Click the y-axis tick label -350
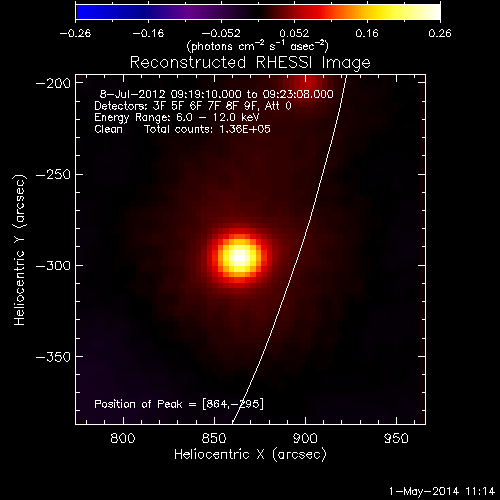This screenshot has width=500, height=500. [x=53, y=357]
